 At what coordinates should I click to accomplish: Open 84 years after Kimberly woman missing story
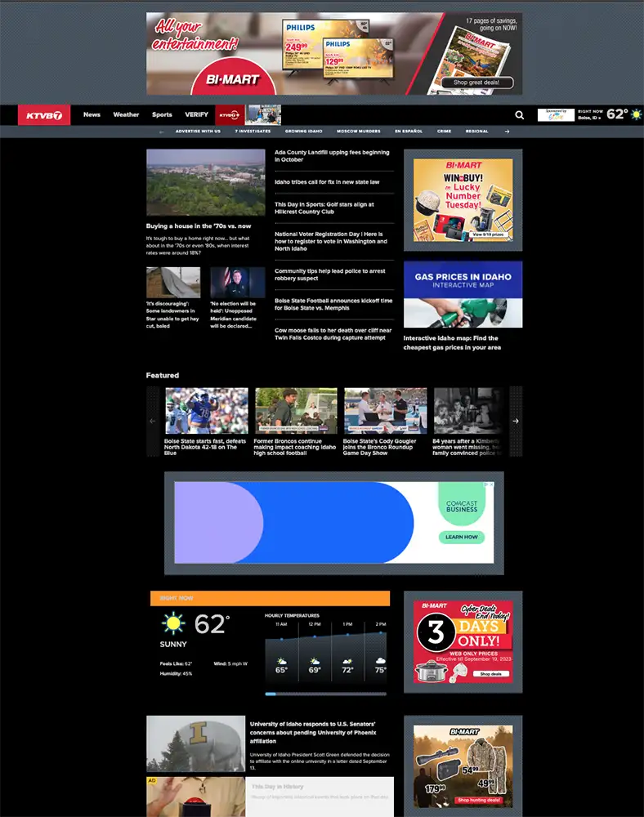(x=467, y=447)
